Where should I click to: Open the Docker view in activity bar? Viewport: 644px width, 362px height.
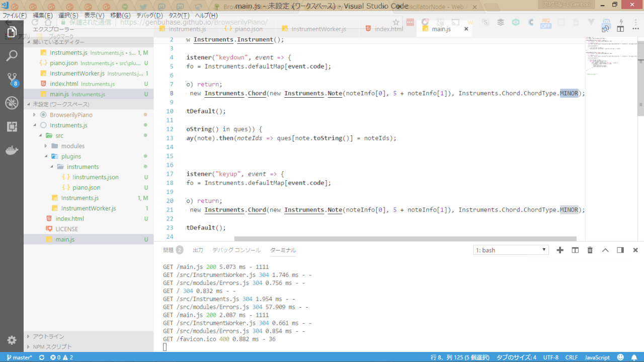coord(12,151)
